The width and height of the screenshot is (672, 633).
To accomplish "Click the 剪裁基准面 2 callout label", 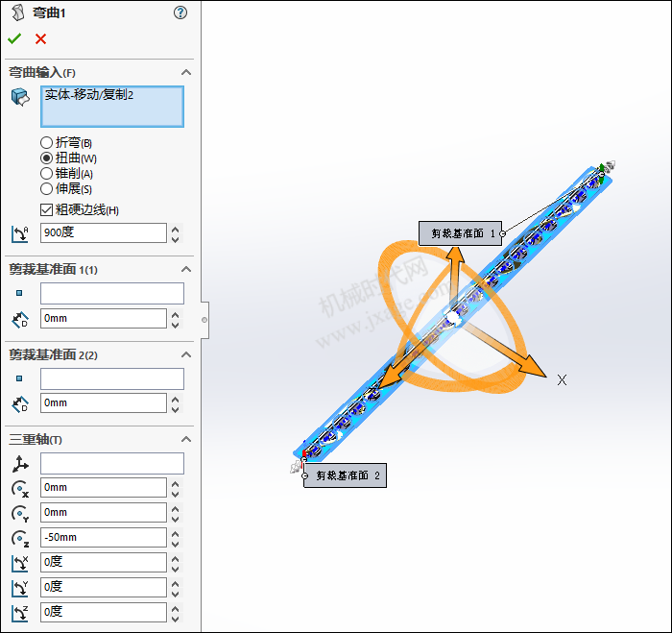I will (x=345, y=475).
